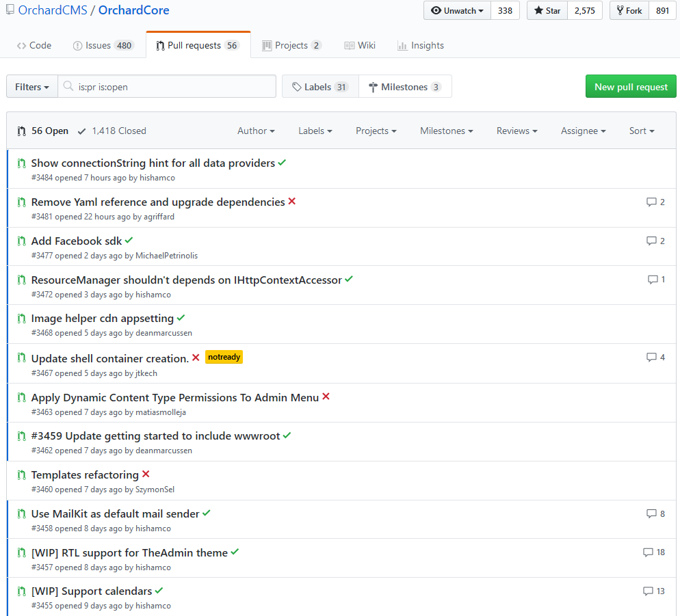Open the Labels 31 button
Viewport: 680px width, 616px height.
[320, 86]
